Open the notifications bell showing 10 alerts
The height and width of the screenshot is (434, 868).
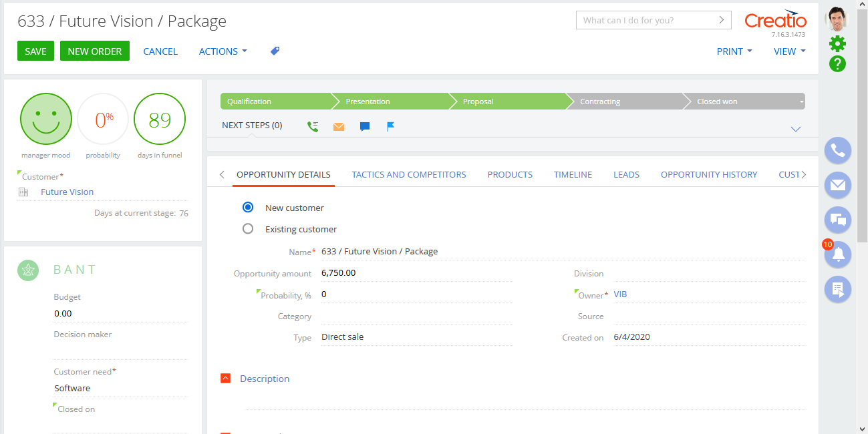pyautogui.click(x=837, y=254)
